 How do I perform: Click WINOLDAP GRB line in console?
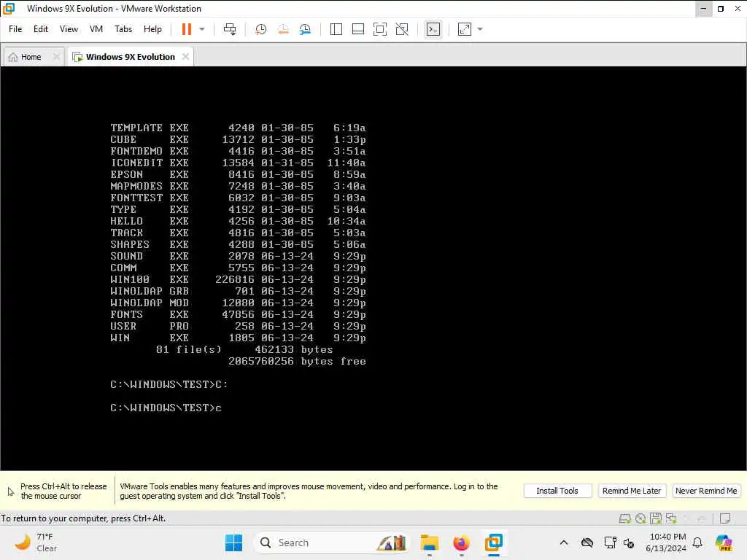coord(238,291)
